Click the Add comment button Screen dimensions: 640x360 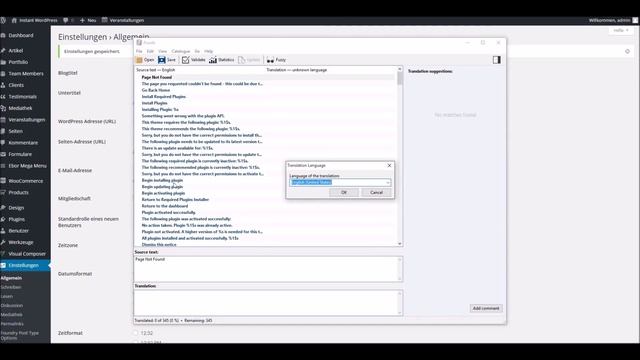click(x=486, y=308)
